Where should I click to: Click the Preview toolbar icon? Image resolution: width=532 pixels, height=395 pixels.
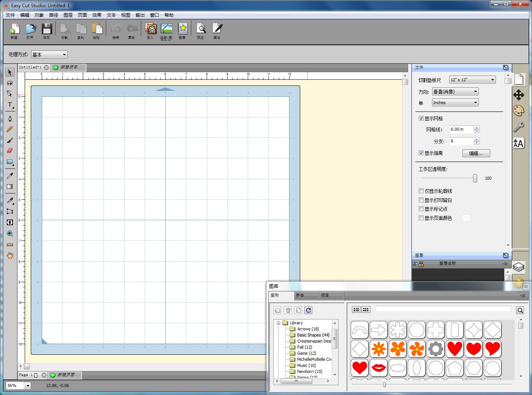point(201,30)
